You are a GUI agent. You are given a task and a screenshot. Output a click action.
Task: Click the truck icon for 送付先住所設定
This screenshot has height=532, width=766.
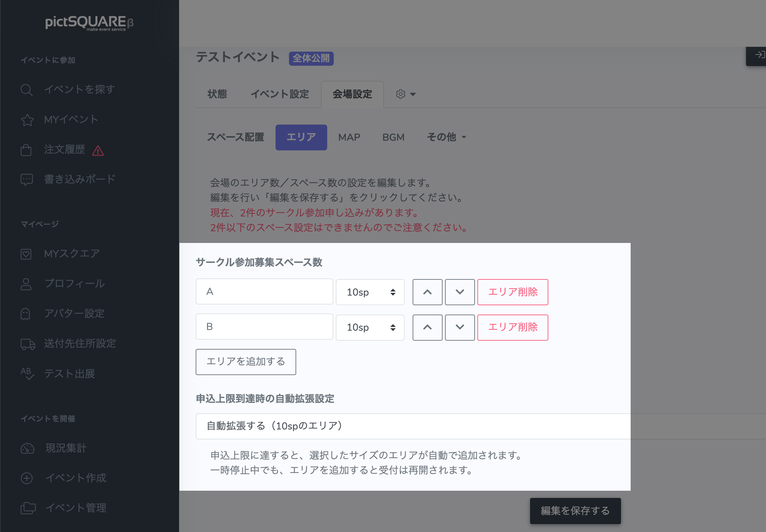(28, 344)
